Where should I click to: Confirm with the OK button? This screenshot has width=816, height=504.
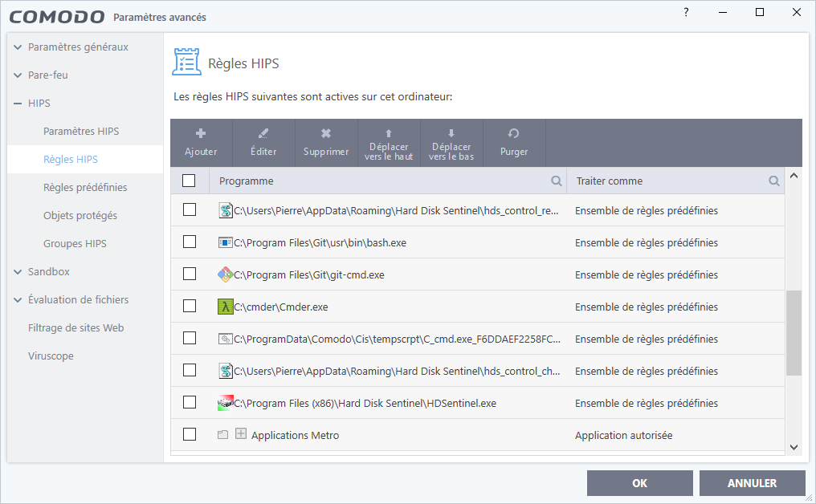point(639,483)
